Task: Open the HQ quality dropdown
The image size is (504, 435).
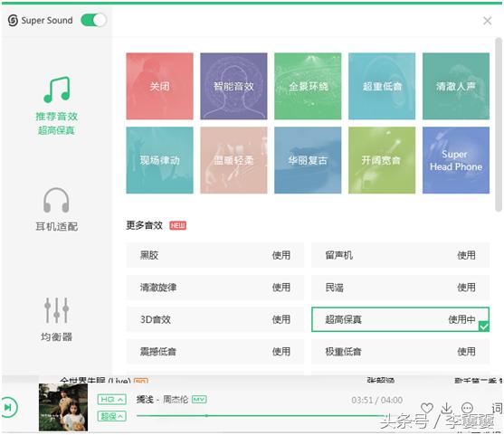Action: [x=111, y=400]
